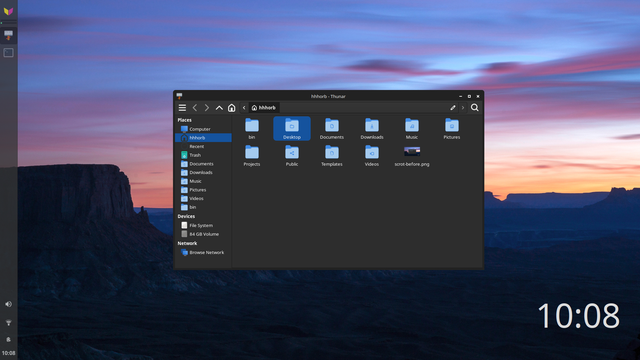640x360 pixels.
Task: Open Recent in the sidebar
Action: coord(203,146)
